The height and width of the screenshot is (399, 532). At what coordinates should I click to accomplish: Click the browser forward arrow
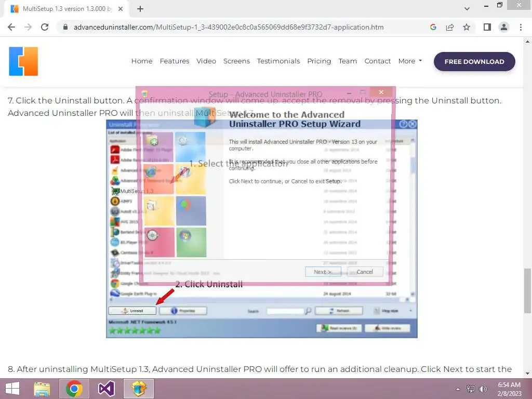click(28, 27)
